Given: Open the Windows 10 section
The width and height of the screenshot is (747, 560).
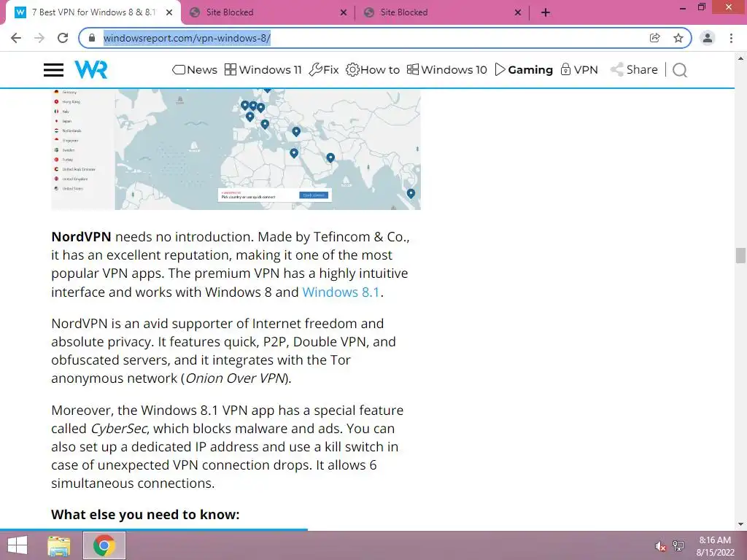Looking at the screenshot, I should 447,70.
